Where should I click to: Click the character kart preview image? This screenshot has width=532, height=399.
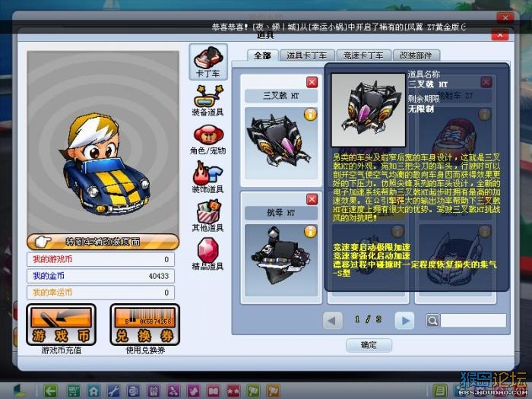tap(103, 143)
